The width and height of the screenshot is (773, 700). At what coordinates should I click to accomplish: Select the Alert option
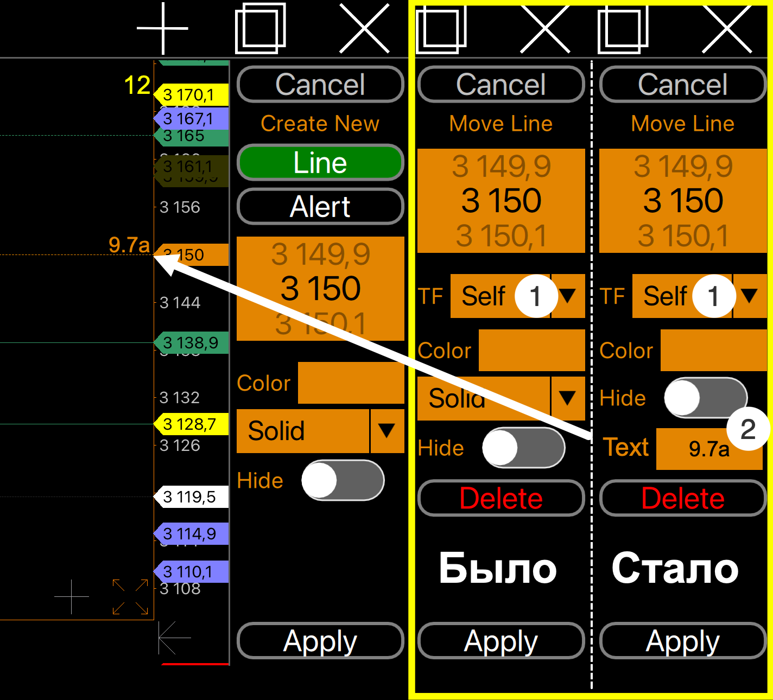coord(320,206)
